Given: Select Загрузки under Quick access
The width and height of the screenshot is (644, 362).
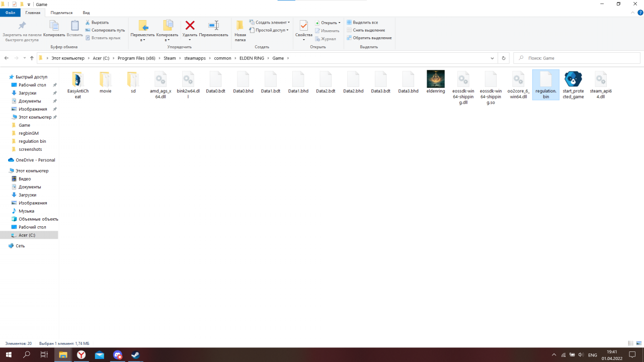Looking at the screenshot, I should 27,93.
